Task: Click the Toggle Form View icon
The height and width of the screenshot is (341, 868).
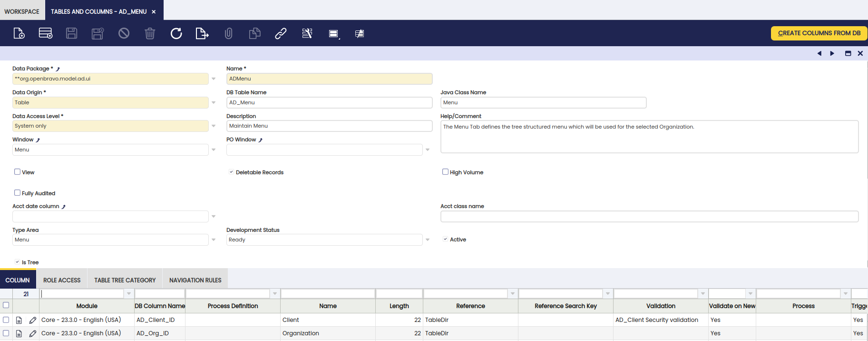Action: point(334,34)
